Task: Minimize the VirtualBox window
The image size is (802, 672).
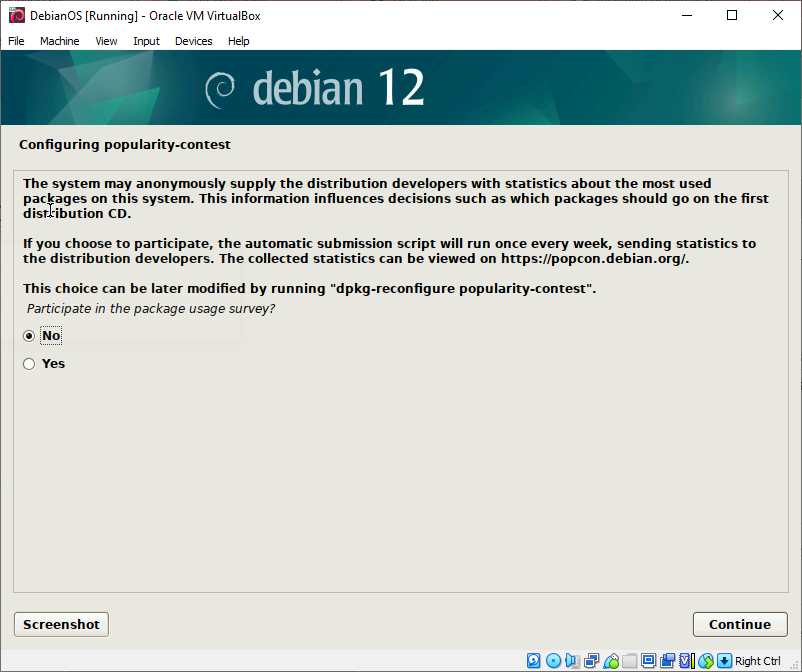Action: 687,15
